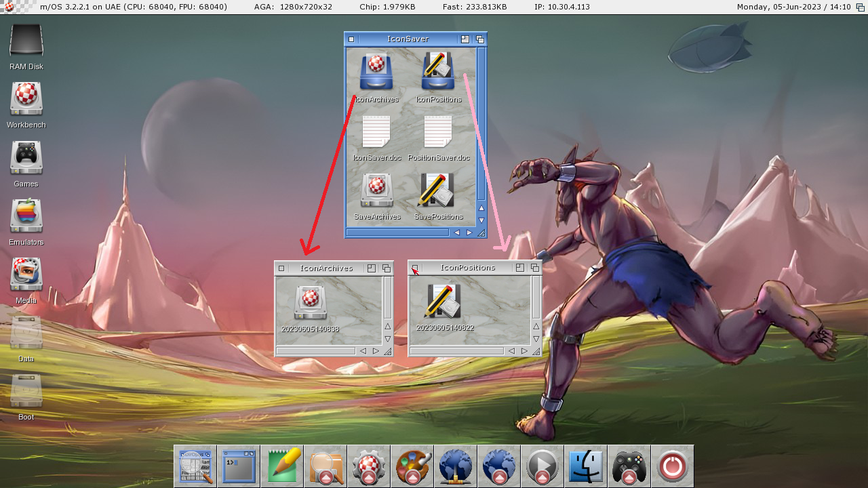Click the "IP: 10.30.4.113" text in top bar
The width and height of the screenshot is (868, 488).
pyautogui.click(x=562, y=7)
